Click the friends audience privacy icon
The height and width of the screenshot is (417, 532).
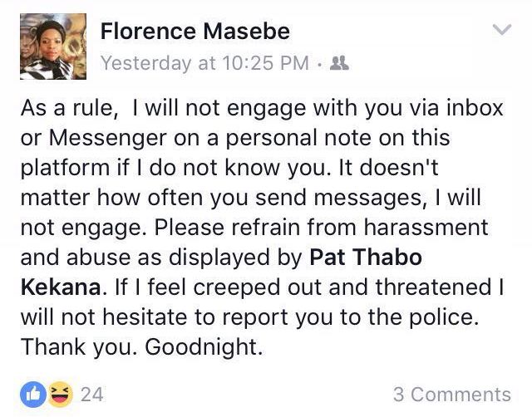(x=339, y=63)
